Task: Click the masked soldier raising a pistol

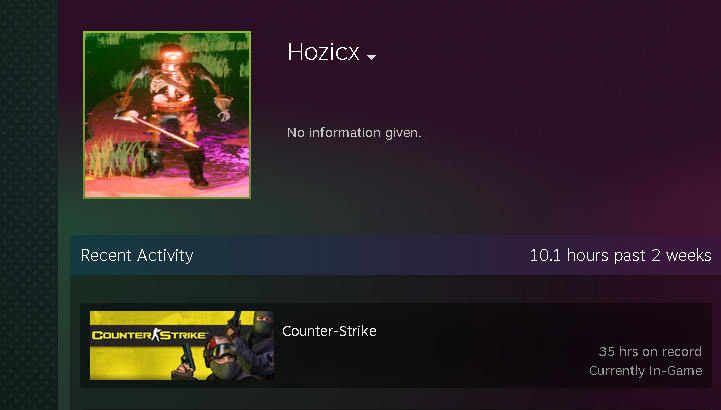Action: (257, 340)
